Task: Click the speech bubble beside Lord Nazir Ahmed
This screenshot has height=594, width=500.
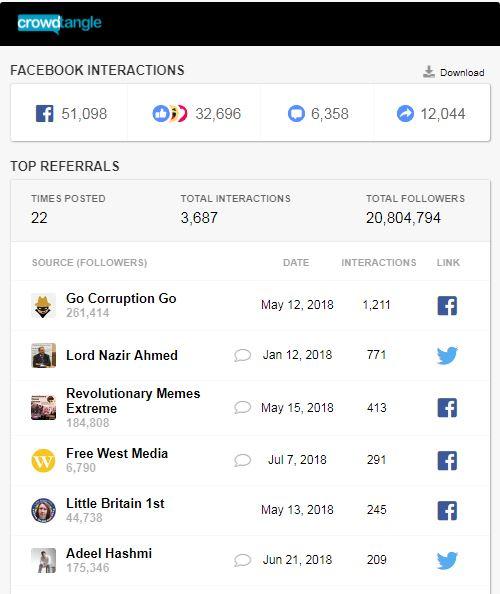Action: tap(242, 355)
